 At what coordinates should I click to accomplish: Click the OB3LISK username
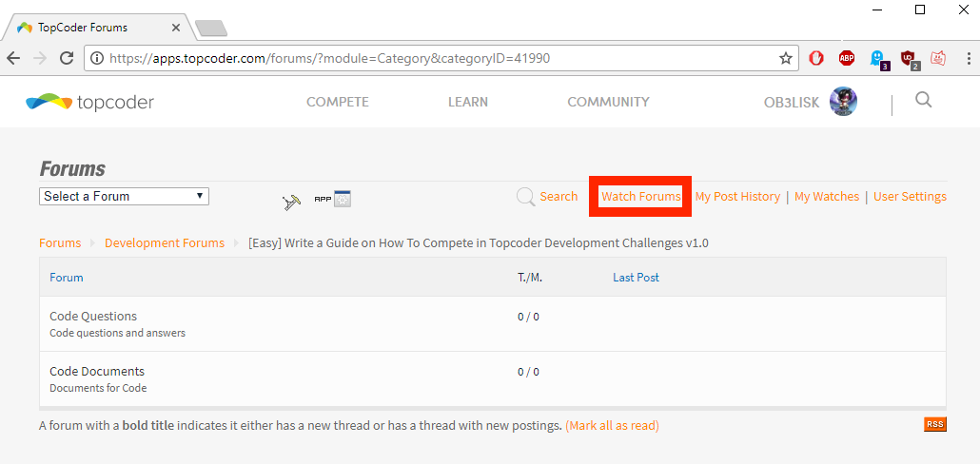792,103
